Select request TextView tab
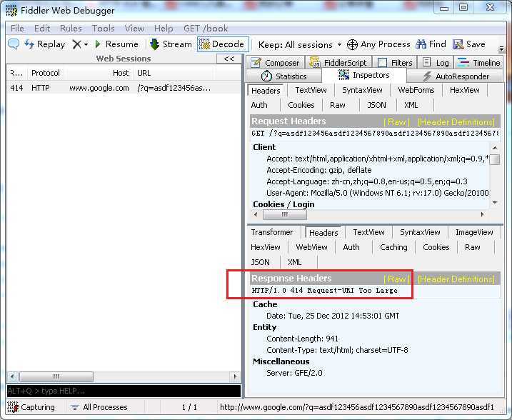 click(311, 90)
